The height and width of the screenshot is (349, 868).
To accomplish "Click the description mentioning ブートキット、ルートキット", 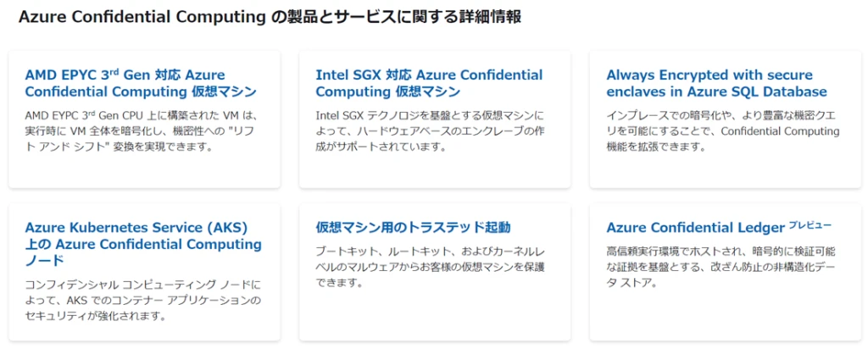I will [x=431, y=267].
